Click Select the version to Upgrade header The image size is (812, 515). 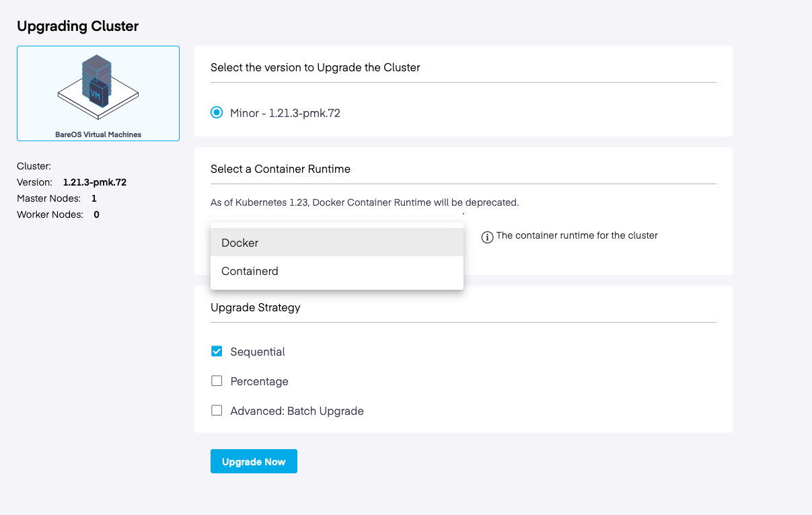pyautogui.click(x=315, y=67)
